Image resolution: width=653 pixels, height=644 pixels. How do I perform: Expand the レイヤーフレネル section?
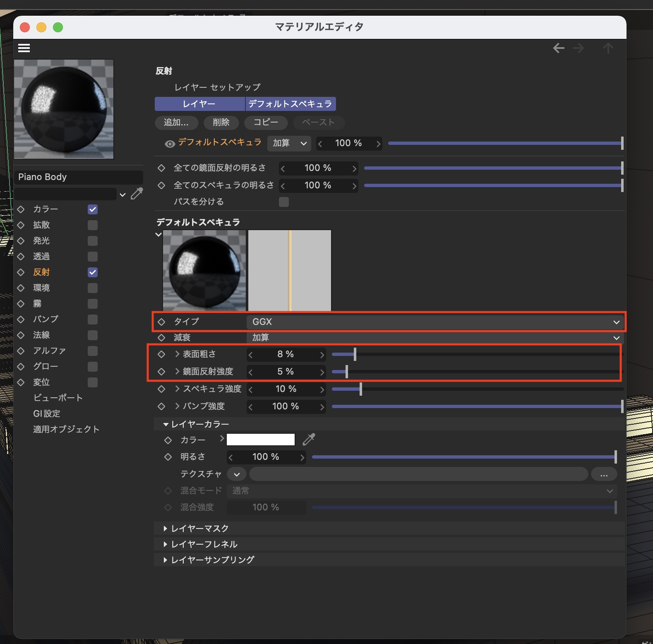204,544
